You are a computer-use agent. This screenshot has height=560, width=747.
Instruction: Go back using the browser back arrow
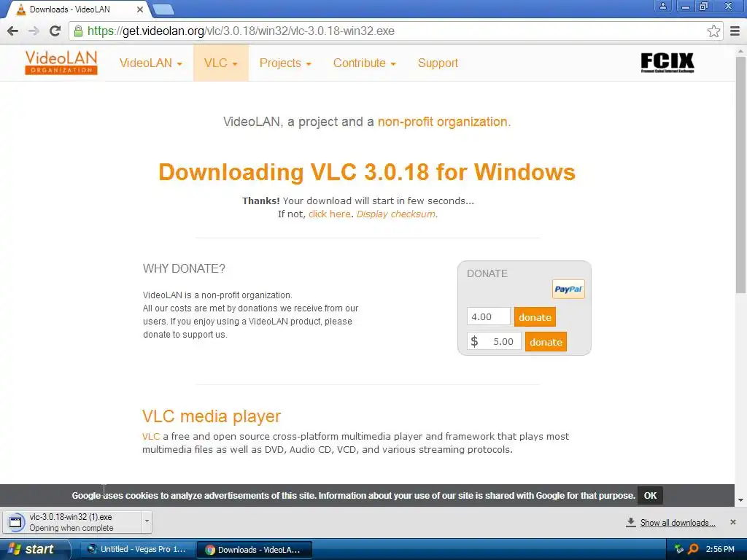(x=13, y=31)
